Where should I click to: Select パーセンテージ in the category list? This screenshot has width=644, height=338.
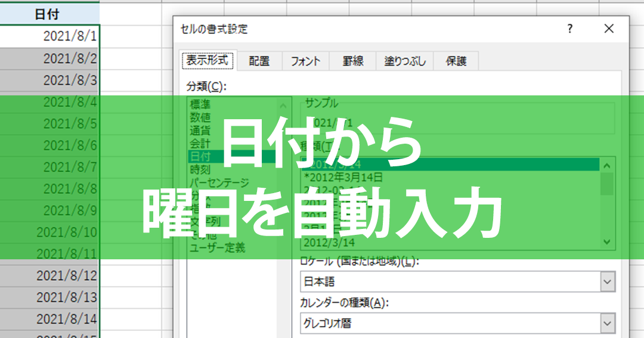click(x=219, y=183)
